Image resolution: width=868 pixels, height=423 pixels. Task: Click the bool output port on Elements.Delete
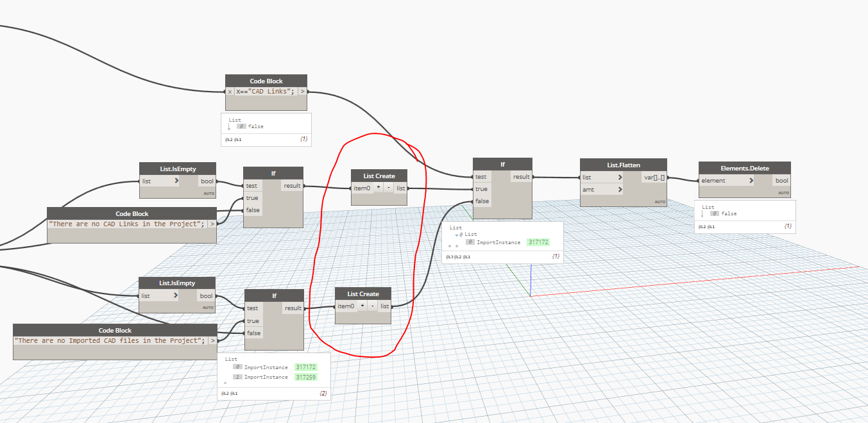[x=782, y=181]
